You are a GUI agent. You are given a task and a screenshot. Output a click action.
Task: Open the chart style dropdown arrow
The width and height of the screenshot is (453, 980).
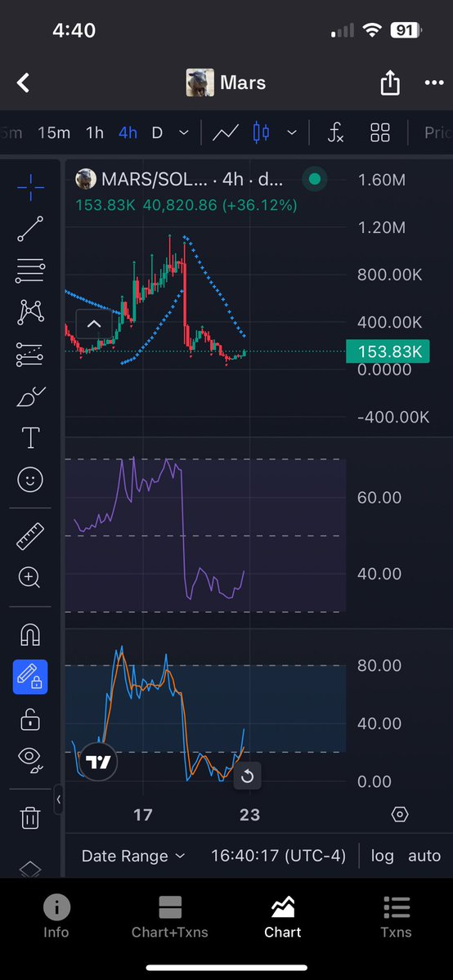point(292,132)
